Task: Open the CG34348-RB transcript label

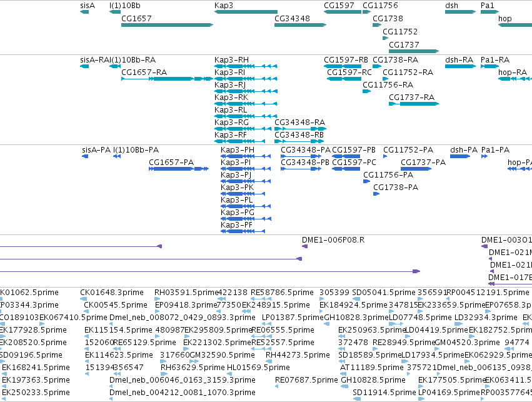Action: pos(299,135)
